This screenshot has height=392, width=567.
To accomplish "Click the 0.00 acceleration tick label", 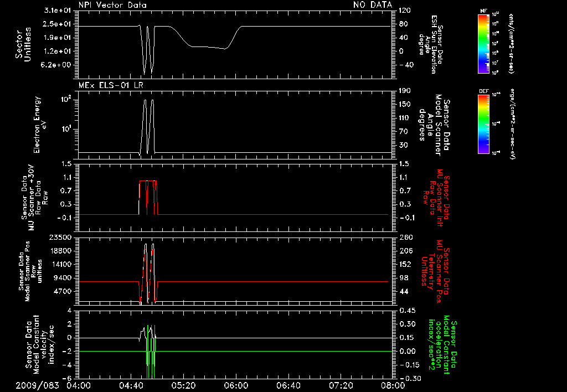I will [x=407, y=352].
